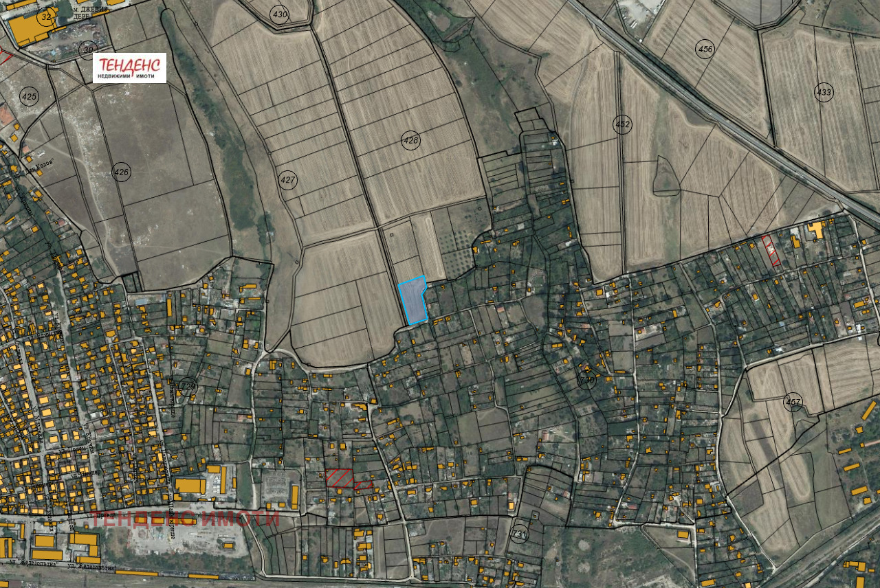The image size is (880, 588).
Task: Click the circled label 428
Action: (410, 141)
